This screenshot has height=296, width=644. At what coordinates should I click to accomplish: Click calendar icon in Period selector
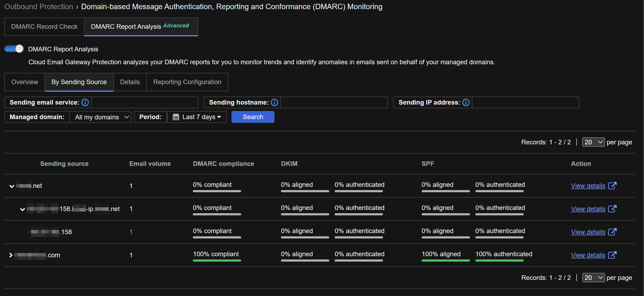(176, 117)
